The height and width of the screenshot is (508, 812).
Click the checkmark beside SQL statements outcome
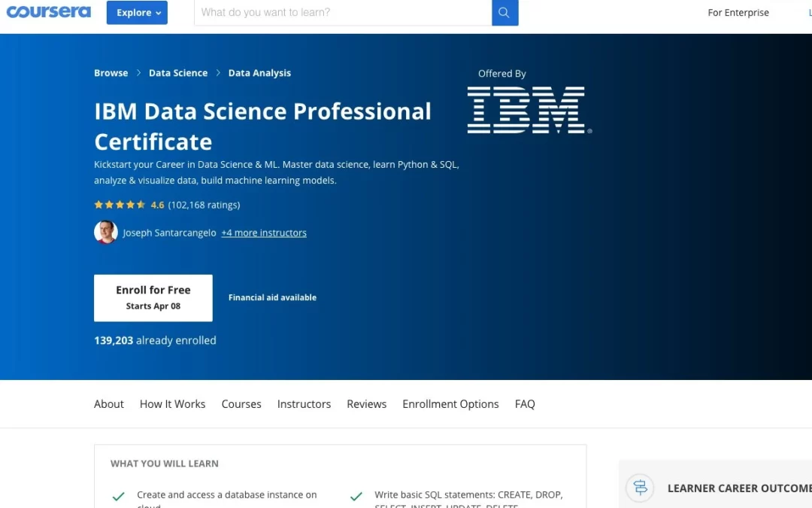coord(356,497)
